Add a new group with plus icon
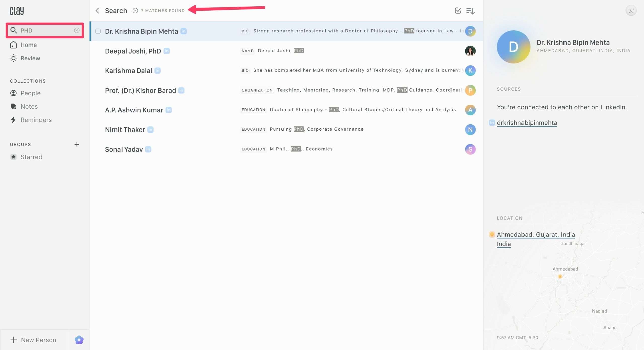 point(77,144)
